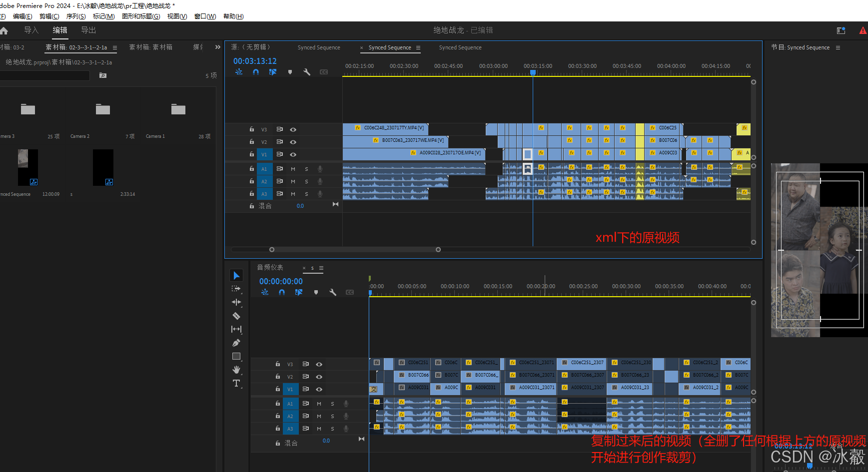
Task: Toggle V3 track visibility in lower timeline
Action: (x=319, y=364)
